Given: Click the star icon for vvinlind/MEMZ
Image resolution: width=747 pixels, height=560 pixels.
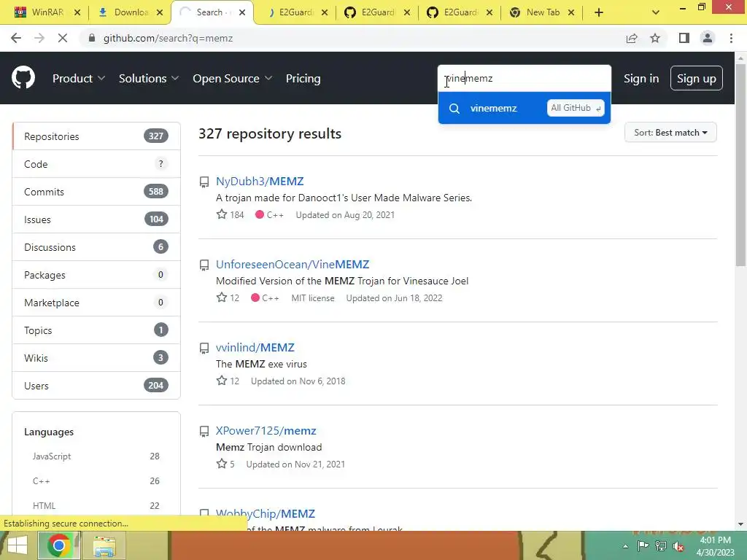Looking at the screenshot, I should 222,381.
